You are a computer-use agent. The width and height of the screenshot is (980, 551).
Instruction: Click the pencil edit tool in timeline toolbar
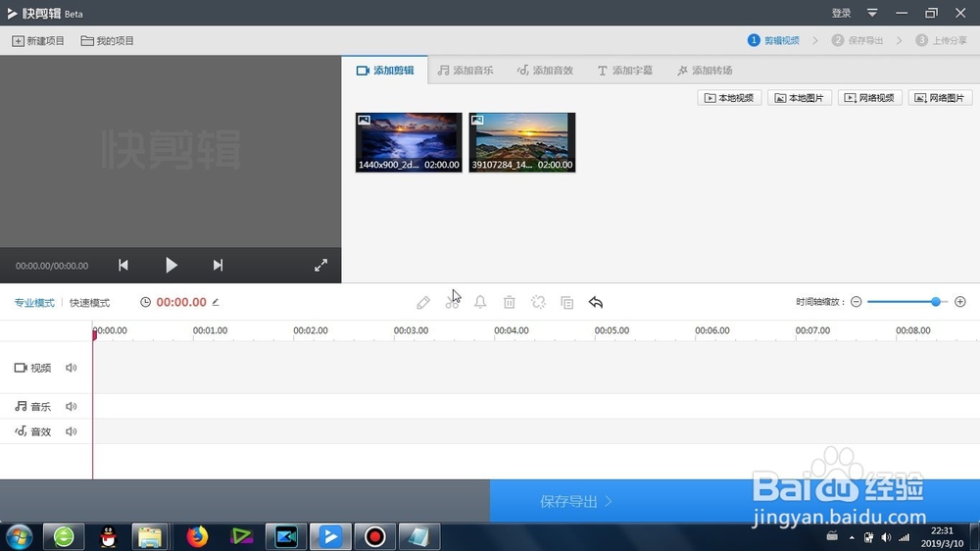tap(423, 303)
